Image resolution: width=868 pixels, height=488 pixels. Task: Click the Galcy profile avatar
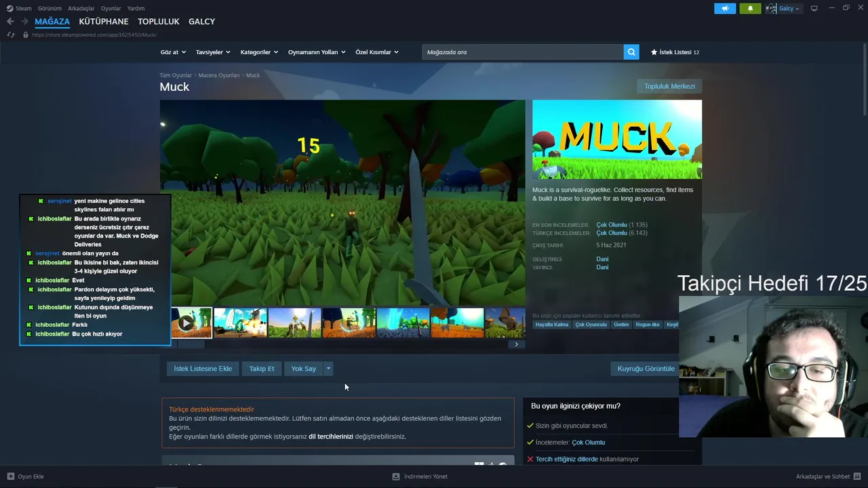pos(771,8)
